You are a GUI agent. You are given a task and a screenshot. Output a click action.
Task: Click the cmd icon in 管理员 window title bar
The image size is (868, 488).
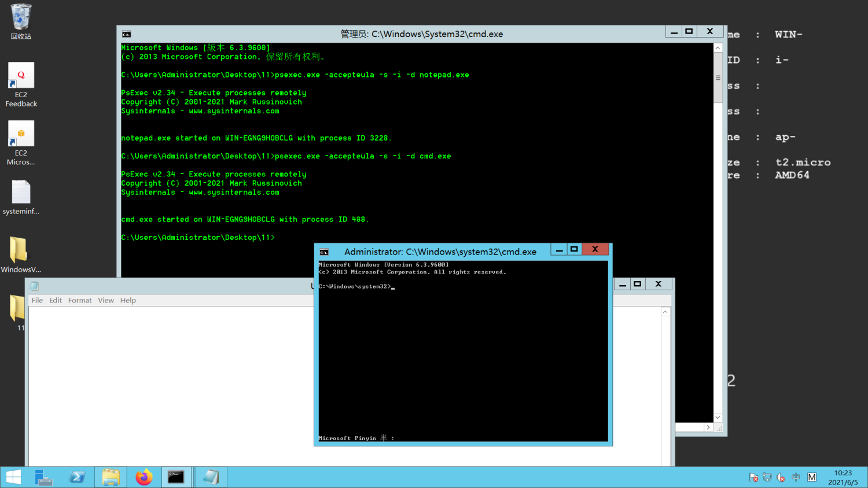pos(126,34)
